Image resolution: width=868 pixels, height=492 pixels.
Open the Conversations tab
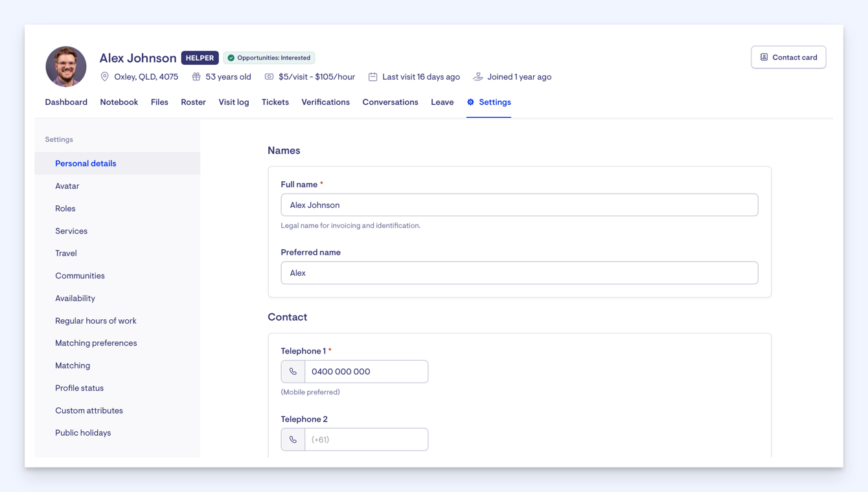coord(390,102)
